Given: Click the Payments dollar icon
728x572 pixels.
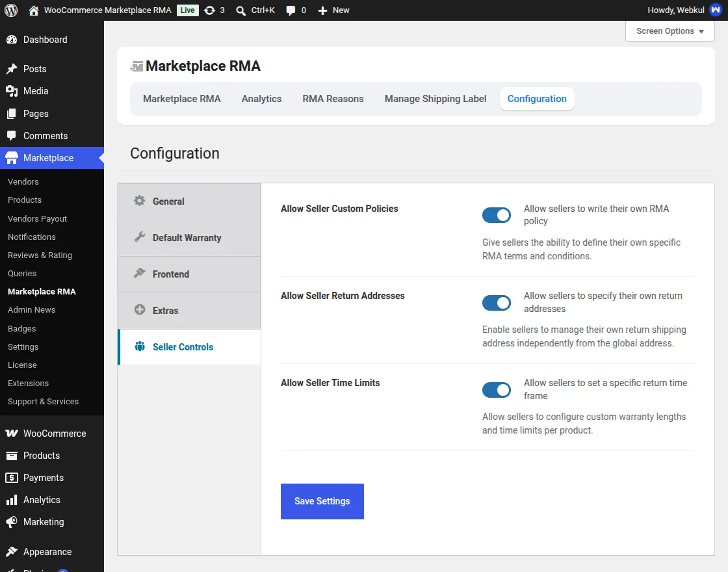Looking at the screenshot, I should (x=12, y=478).
